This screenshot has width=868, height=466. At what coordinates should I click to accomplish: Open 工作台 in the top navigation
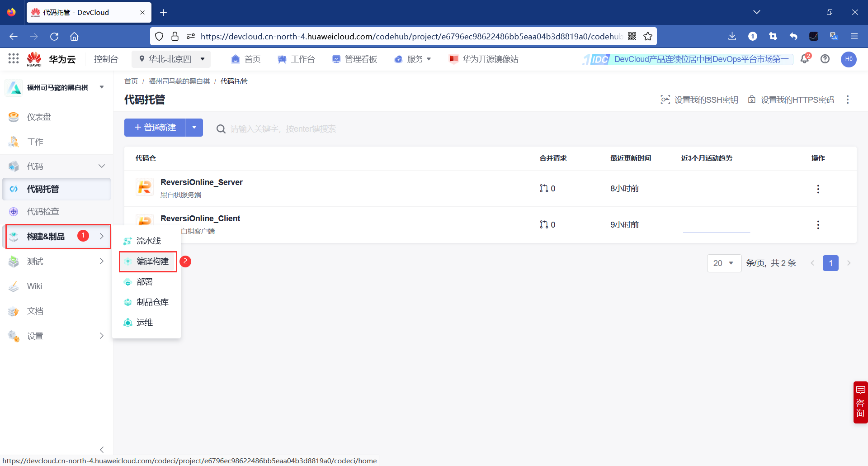(x=296, y=59)
